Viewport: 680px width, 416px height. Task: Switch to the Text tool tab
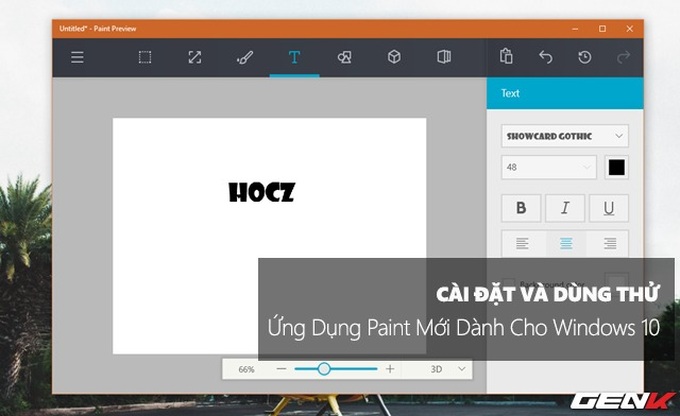294,57
